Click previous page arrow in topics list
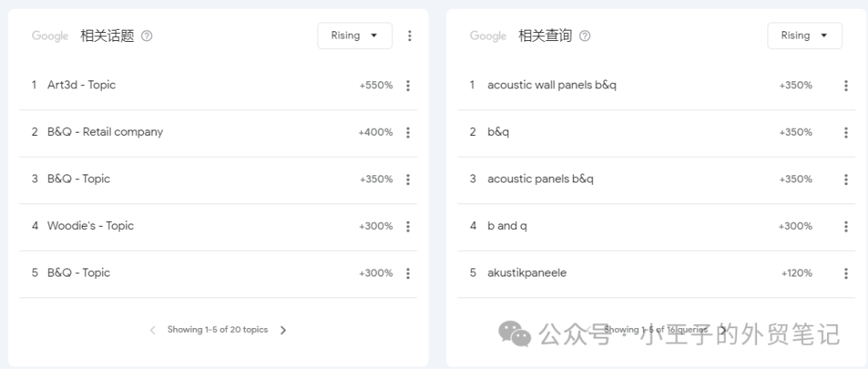Screen dimensions: 868x369 point(153,330)
